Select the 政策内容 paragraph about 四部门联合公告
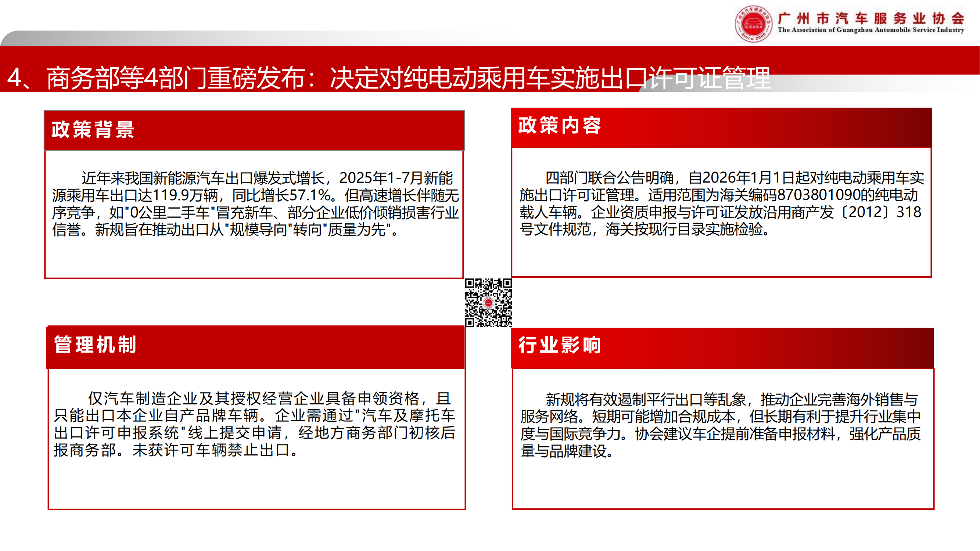The image size is (980, 551). click(721, 204)
